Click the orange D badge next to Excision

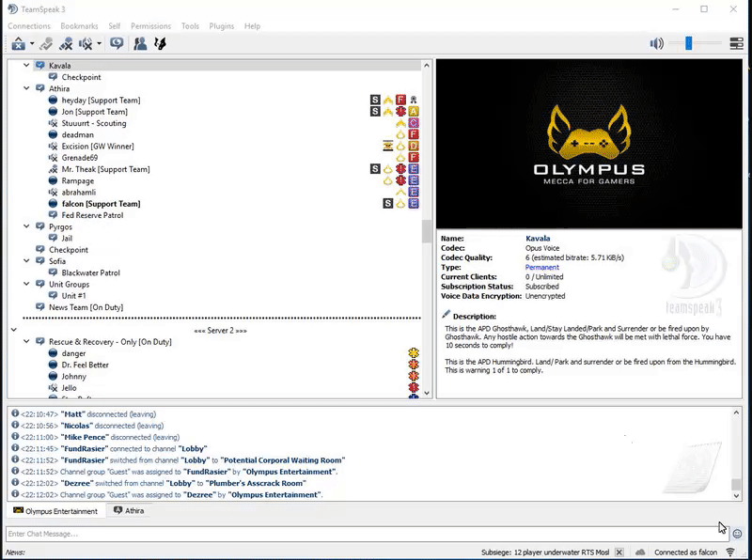414,146
